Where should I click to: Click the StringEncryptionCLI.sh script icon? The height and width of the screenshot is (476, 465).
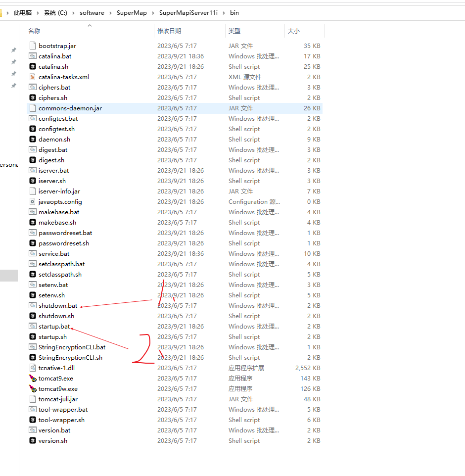coord(33,358)
